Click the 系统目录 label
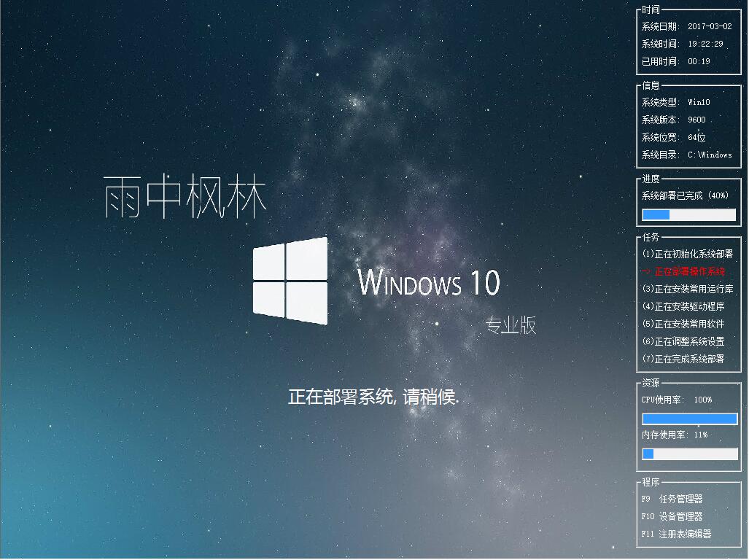This screenshot has height=560, width=749. [660, 155]
